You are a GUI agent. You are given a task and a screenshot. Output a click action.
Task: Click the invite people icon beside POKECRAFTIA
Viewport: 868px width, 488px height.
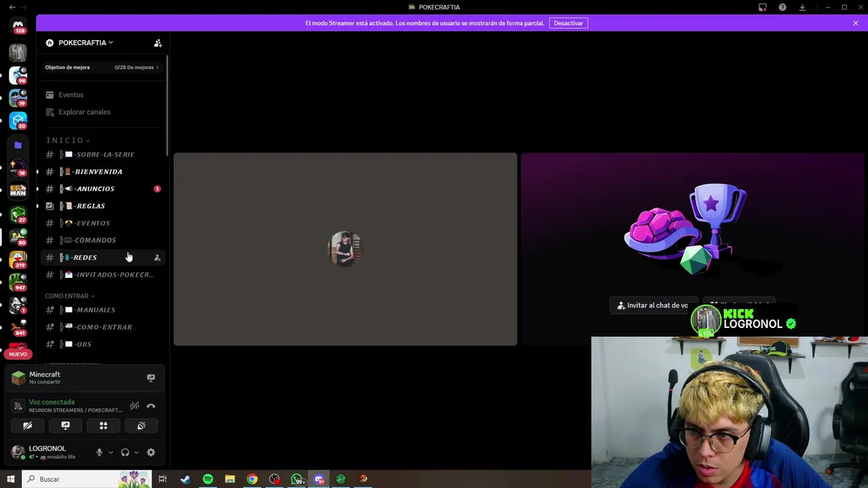158,43
